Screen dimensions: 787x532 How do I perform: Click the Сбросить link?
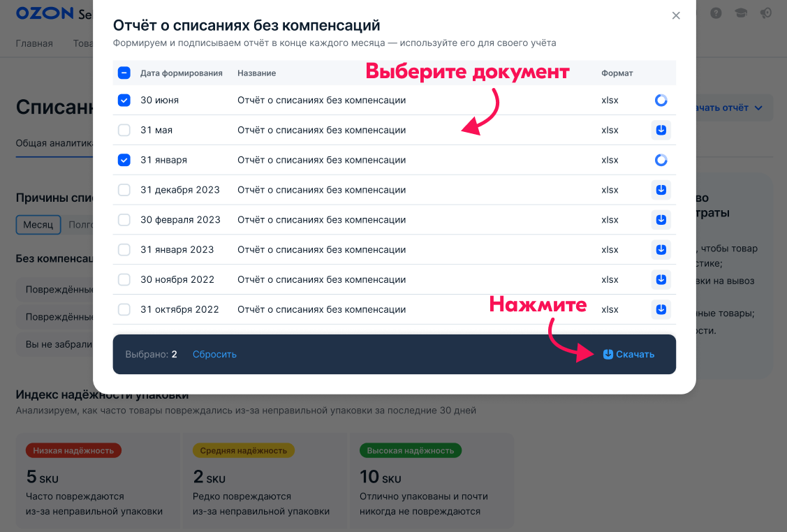pyautogui.click(x=214, y=355)
